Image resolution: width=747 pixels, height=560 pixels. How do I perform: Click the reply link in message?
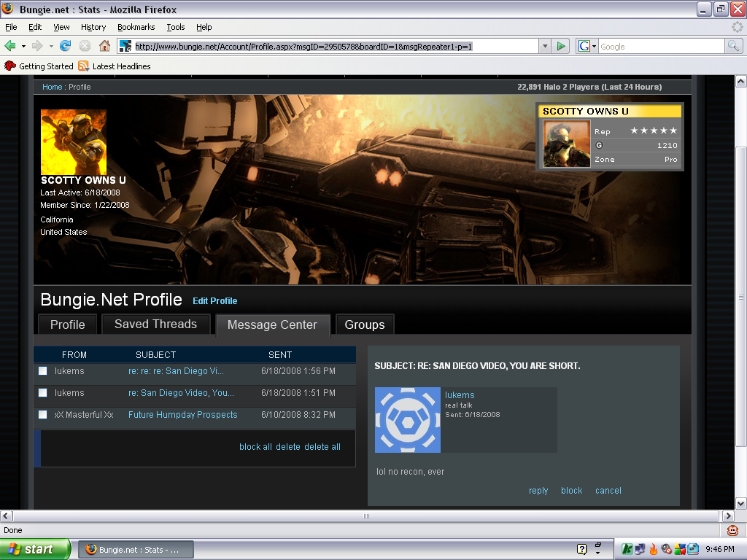click(538, 491)
